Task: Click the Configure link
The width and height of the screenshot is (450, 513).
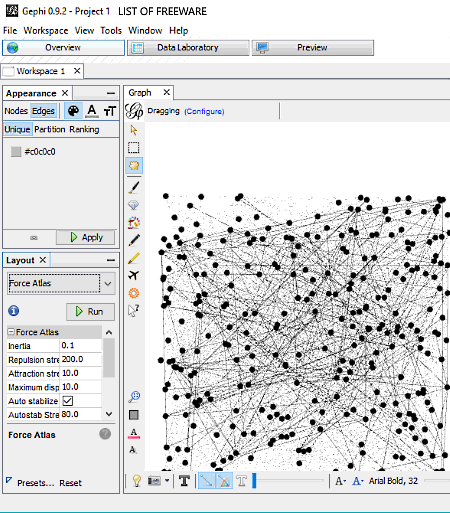Action: coord(204,111)
